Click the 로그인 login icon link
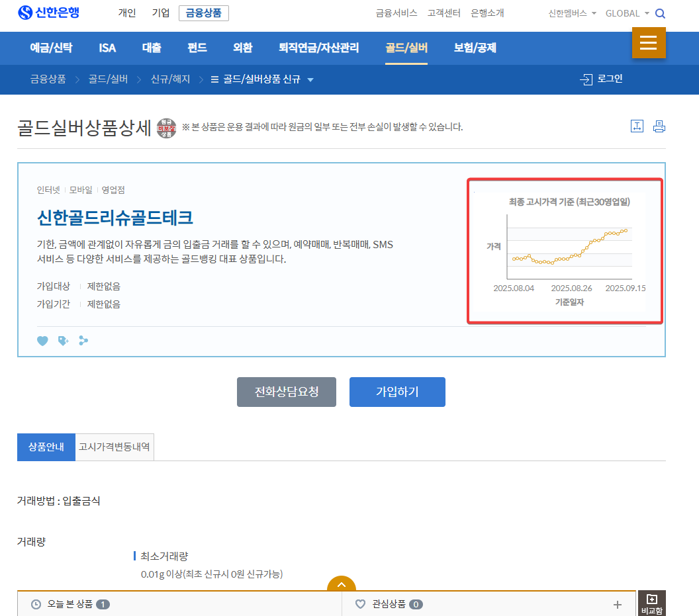 pos(601,79)
